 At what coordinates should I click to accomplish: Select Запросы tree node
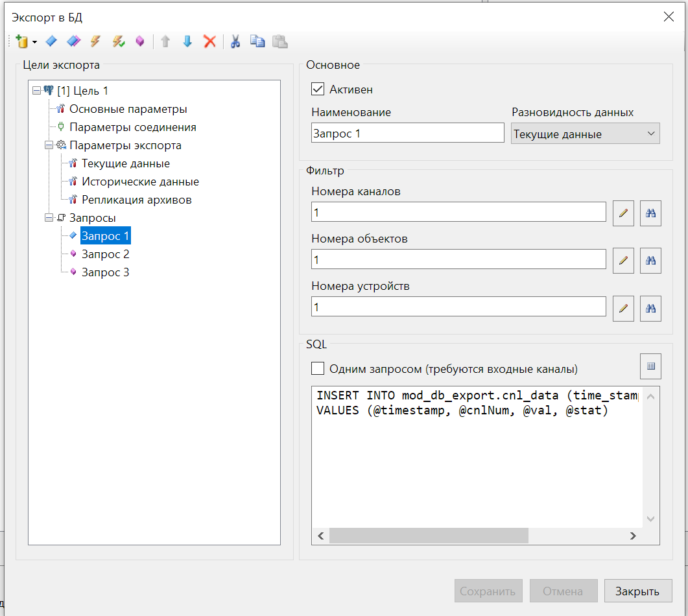tap(93, 218)
